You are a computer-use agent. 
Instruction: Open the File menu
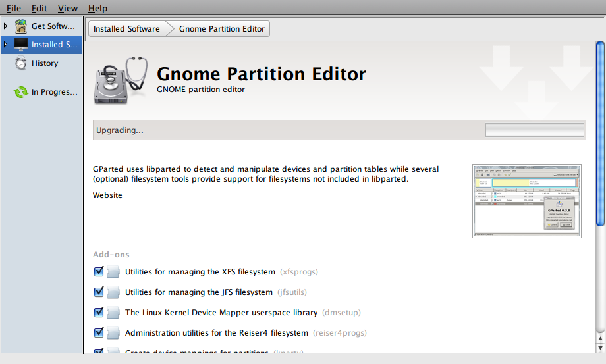[x=14, y=8]
